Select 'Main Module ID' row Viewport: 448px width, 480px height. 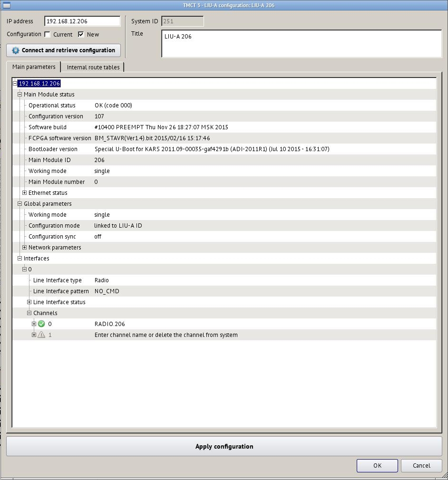pos(224,160)
